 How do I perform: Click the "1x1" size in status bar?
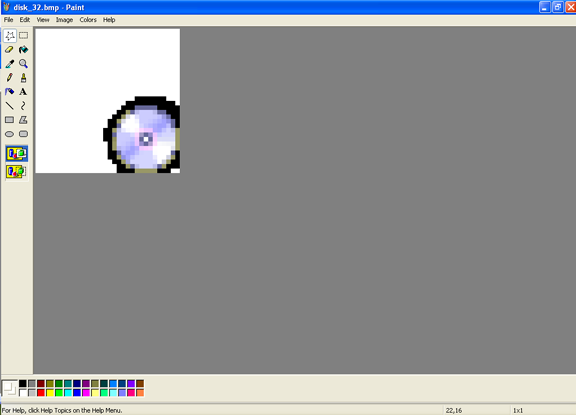(518, 410)
